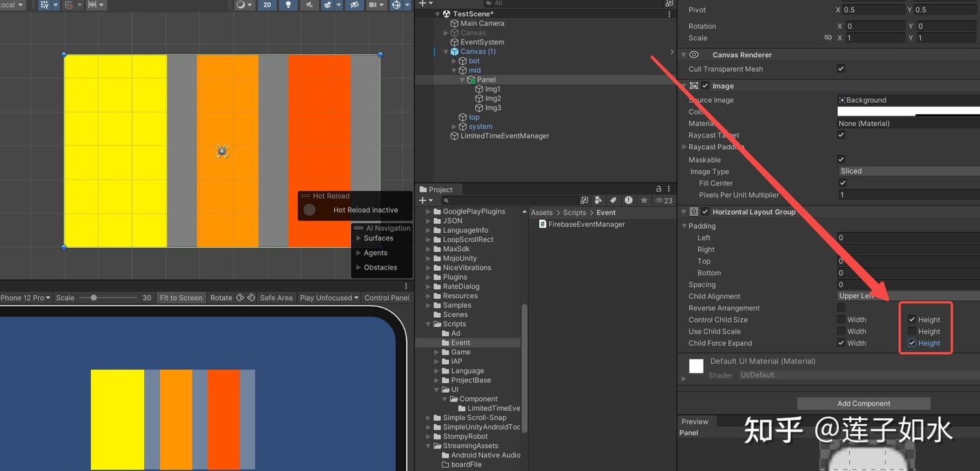Toggle scene lighting lightbulb icon
This screenshot has height=471, width=980.
(x=288, y=5)
